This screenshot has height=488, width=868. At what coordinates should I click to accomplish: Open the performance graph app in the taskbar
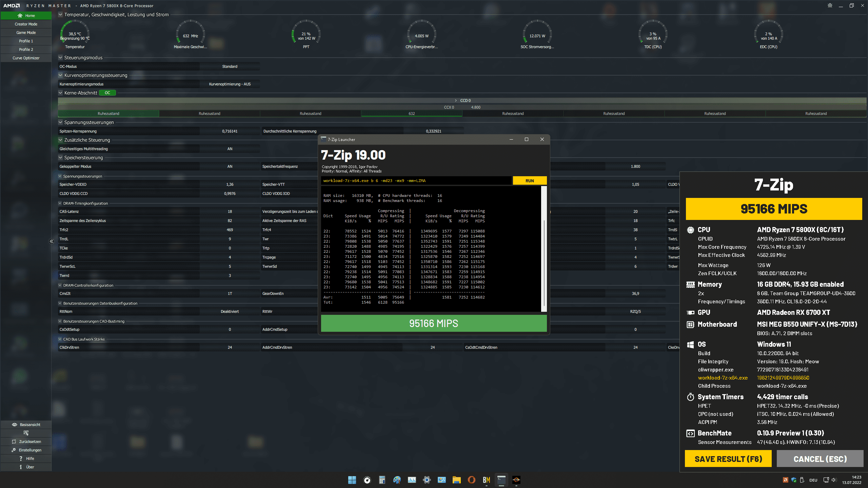(412, 480)
